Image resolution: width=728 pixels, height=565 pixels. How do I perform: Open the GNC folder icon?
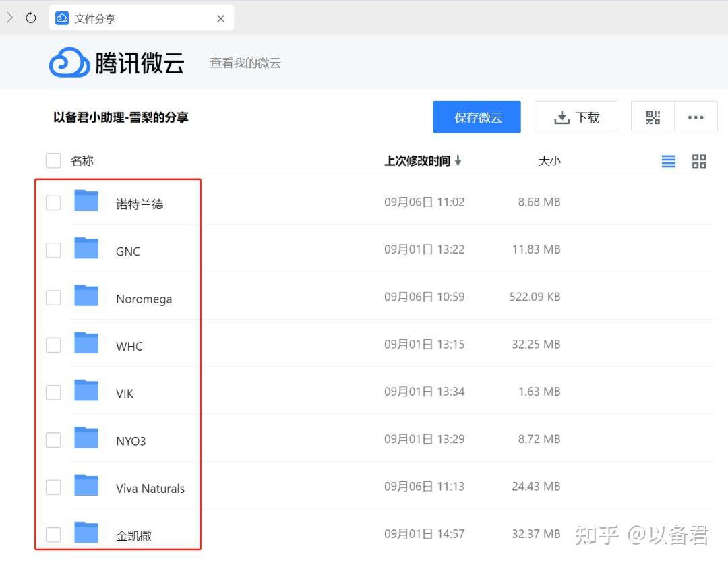tap(86, 249)
